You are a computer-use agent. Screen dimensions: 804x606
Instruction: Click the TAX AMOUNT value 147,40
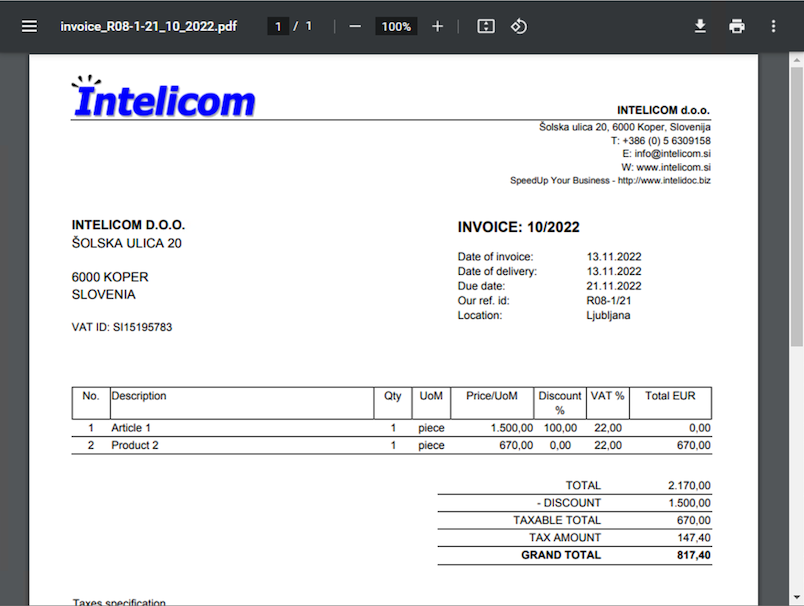[694, 537]
